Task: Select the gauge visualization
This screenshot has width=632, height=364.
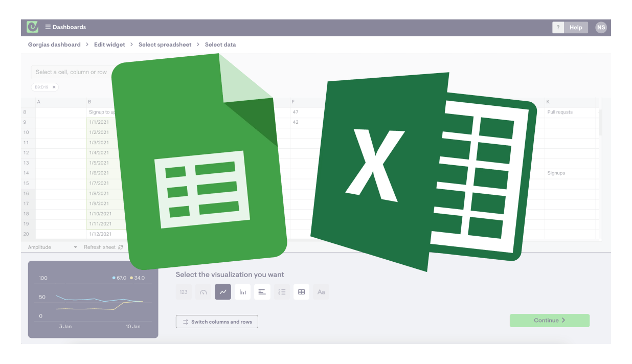Action: click(204, 292)
